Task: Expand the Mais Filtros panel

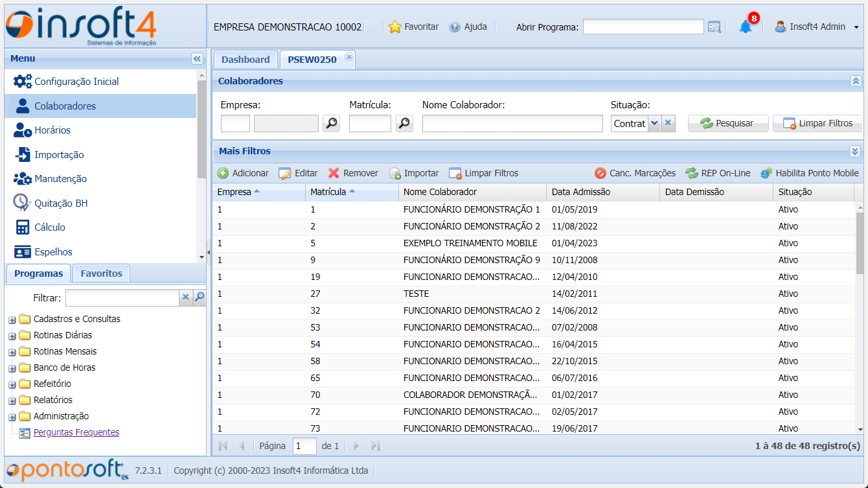Action: pos(855,151)
